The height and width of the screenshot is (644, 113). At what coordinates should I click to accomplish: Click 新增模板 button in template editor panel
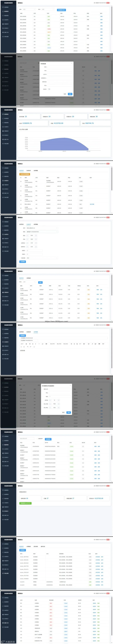[22, 336]
